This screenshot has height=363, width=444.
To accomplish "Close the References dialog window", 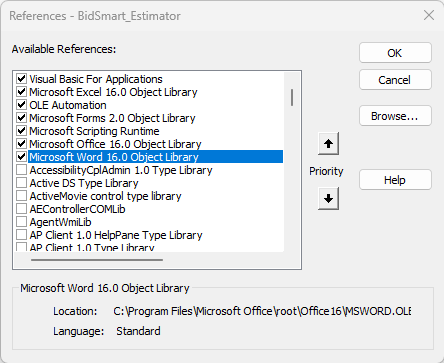I will tap(429, 15).
